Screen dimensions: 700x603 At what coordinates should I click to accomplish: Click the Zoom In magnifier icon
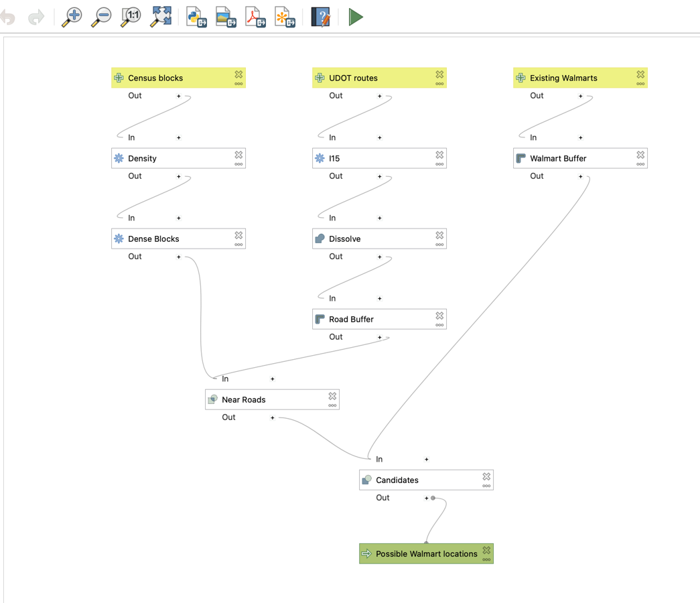click(72, 17)
